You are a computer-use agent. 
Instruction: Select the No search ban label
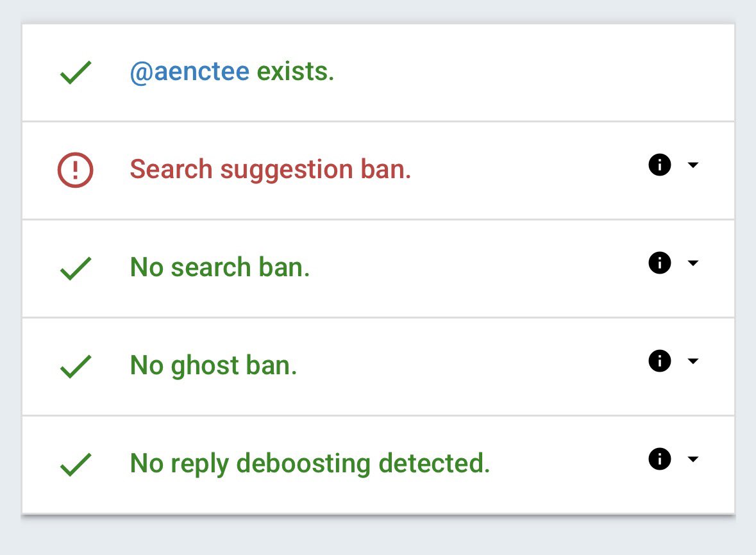tap(220, 267)
